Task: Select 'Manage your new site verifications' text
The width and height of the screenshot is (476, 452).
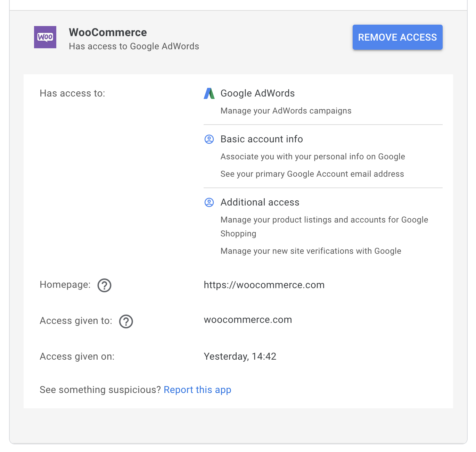Action: click(x=311, y=251)
